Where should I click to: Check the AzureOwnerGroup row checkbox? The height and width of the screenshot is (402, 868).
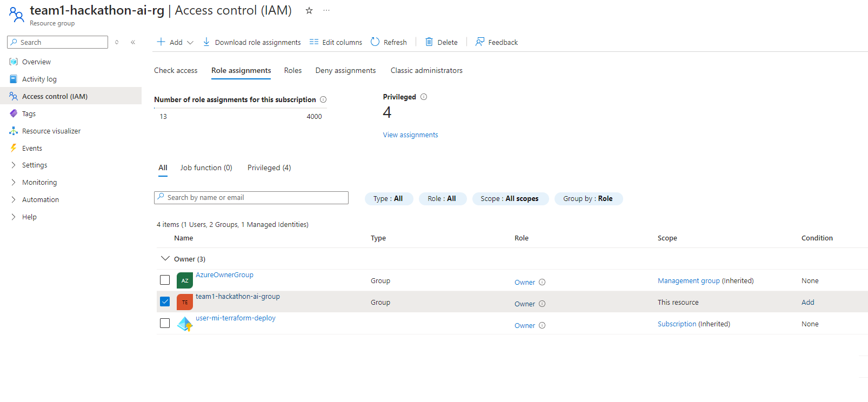(x=165, y=280)
